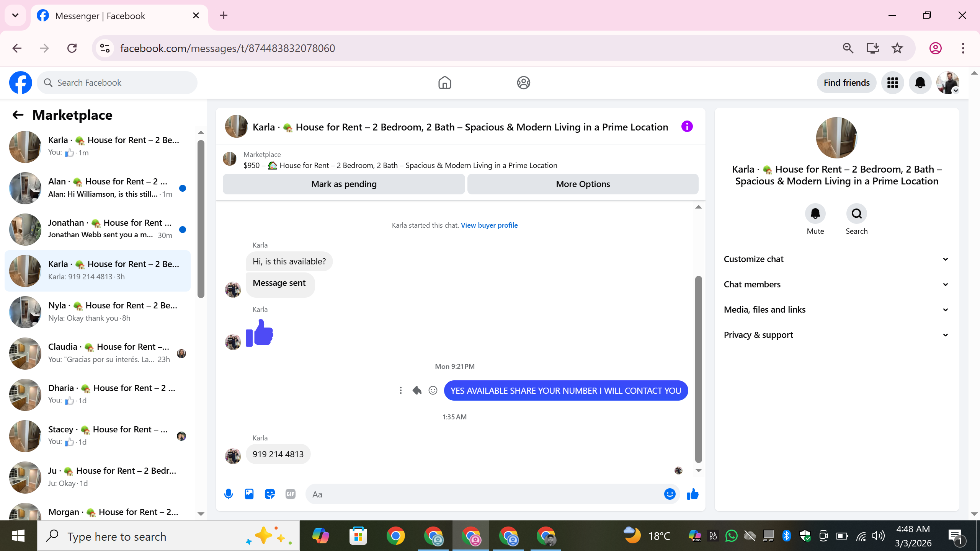Click the Mark as pending button
Screen dimensions: 980x551
tap(344, 184)
